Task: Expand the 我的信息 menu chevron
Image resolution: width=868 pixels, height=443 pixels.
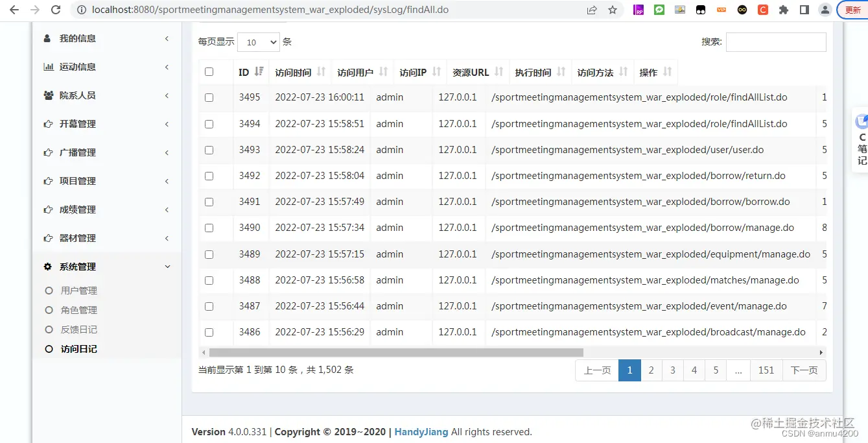Action: (x=167, y=38)
